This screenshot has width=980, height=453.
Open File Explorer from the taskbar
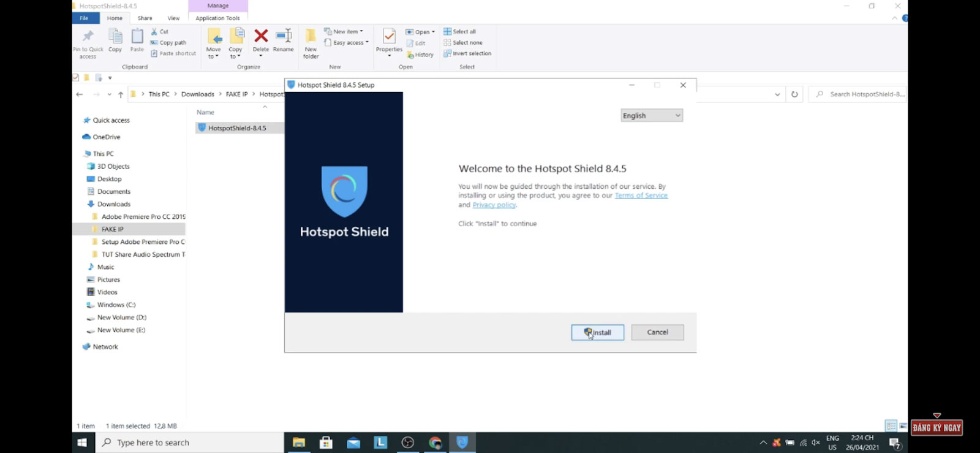(299, 443)
